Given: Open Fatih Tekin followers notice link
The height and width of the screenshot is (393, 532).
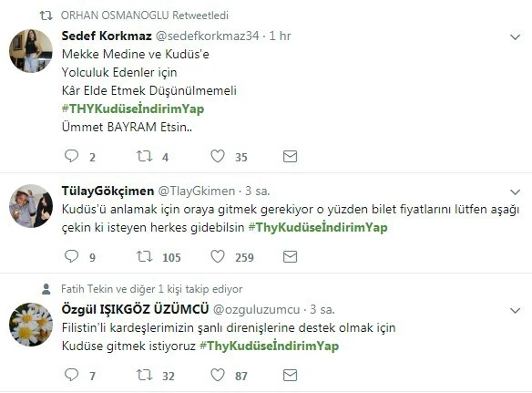Looking at the screenshot, I should pyautogui.click(x=151, y=289).
